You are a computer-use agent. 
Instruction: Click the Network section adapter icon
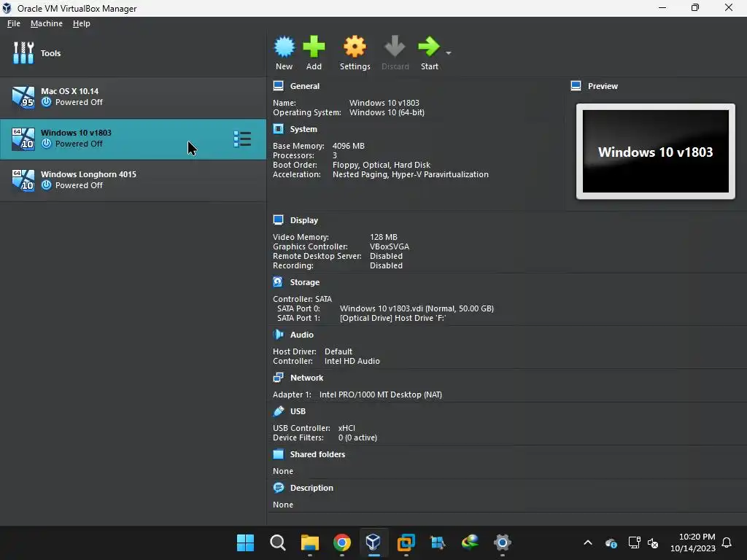(x=278, y=377)
